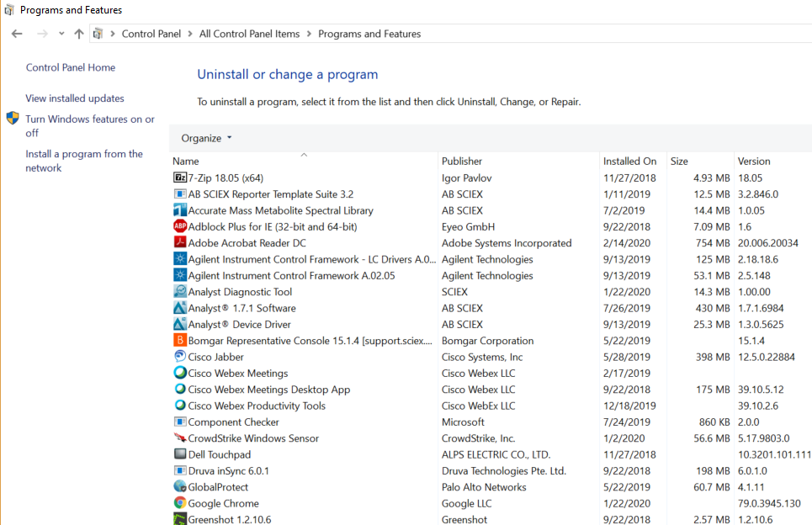Click the Cisco Webex Meetings Desktop App icon

pos(180,389)
